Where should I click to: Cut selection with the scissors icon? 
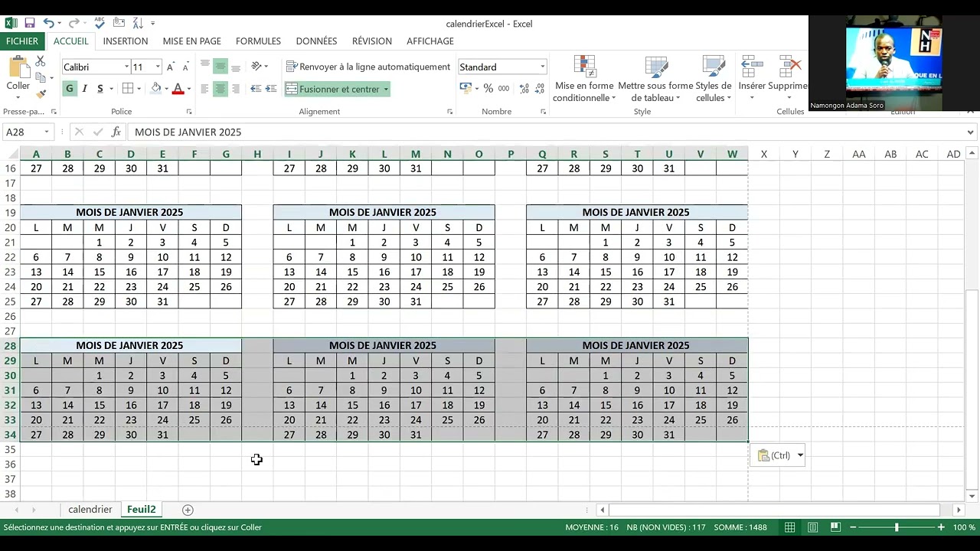(41, 61)
